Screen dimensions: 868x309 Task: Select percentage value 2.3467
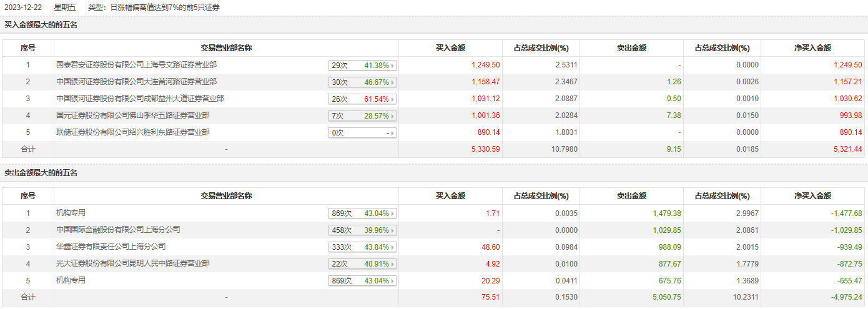click(x=566, y=82)
